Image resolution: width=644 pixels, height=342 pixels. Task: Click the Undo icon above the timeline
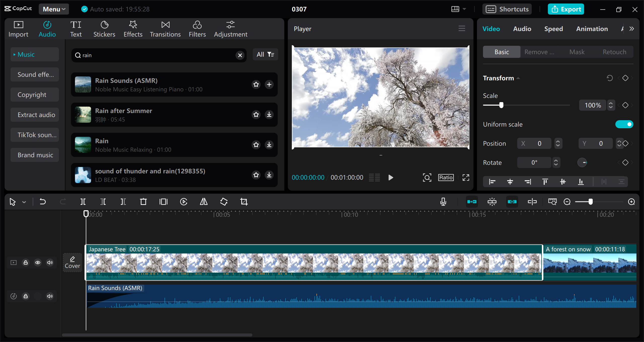pos(43,201)
